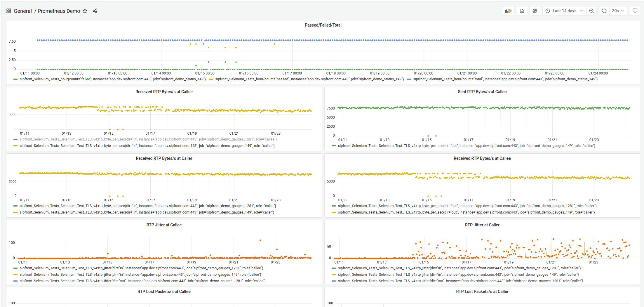Viewport: 644px width, 307px height.
Task: Click the Prometheus Demo dashboard title
Action: (59, 11)
